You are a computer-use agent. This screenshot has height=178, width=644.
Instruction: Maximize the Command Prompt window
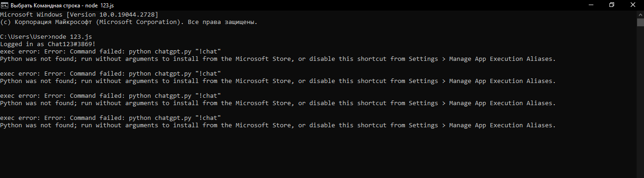pos(612,5)
